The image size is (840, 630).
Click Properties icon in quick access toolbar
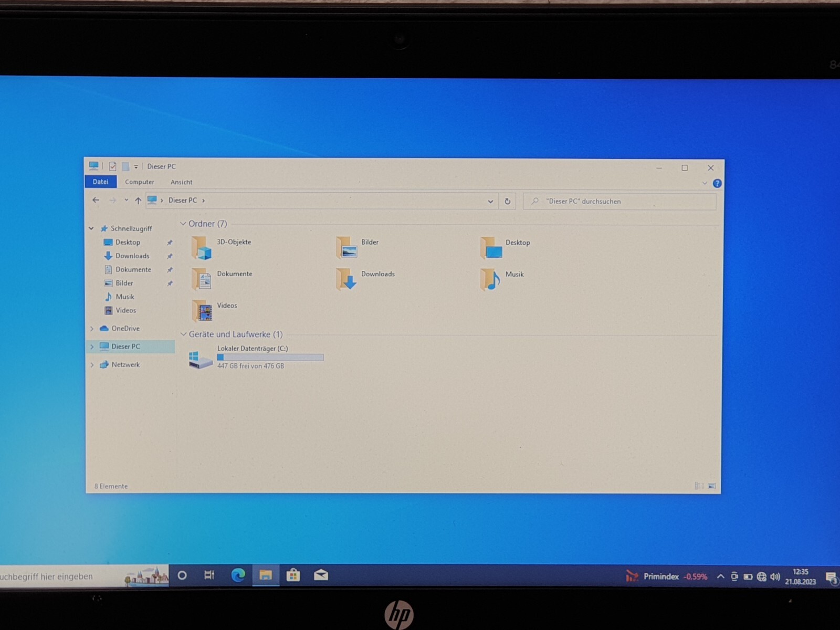(112, 166)
